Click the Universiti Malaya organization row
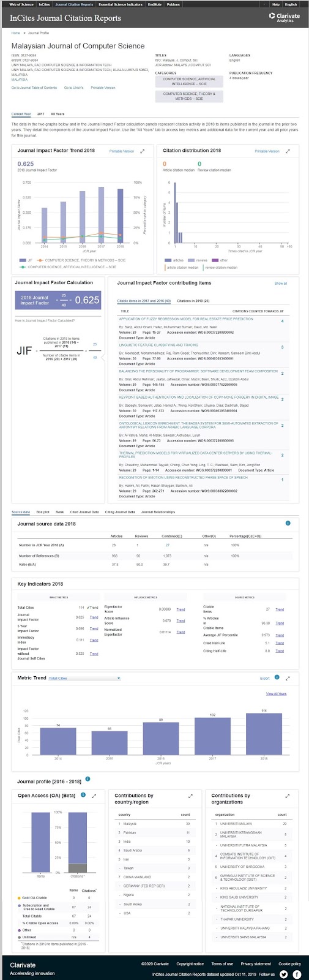This screenshot has height=980, width=309. [x=251, y=824]
